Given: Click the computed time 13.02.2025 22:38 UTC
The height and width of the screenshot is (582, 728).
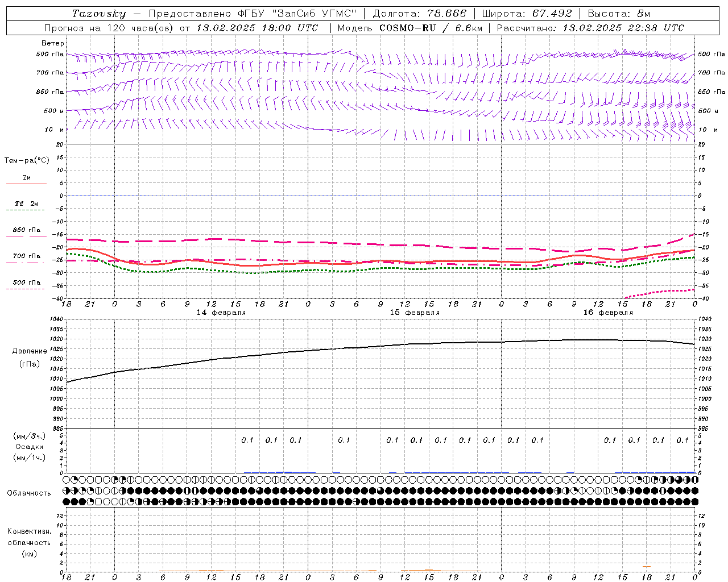Looking at the screenshot, I should point(623,28).
